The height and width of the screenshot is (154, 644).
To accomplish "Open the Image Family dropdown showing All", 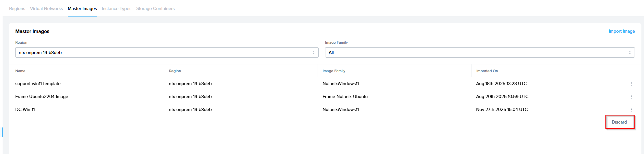I will (480, 52).
